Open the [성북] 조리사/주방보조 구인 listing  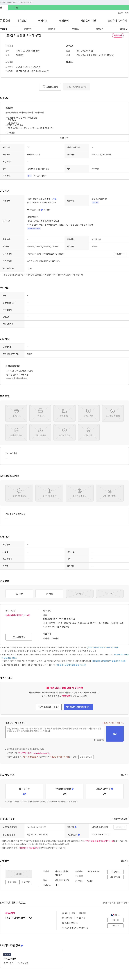pyautogui.click(x=19, y=918)
